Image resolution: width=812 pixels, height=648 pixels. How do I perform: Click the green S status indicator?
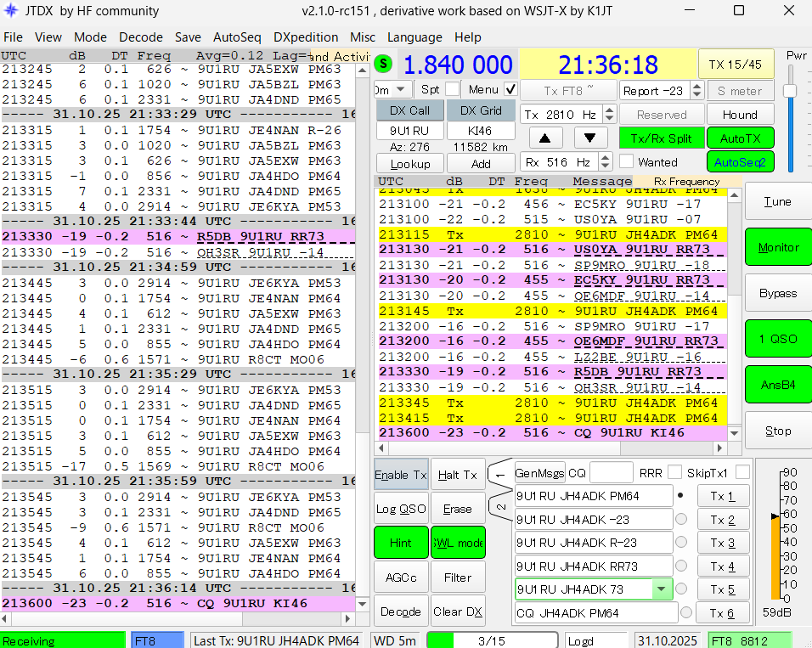pyautogui.click(x=384, y=64)
